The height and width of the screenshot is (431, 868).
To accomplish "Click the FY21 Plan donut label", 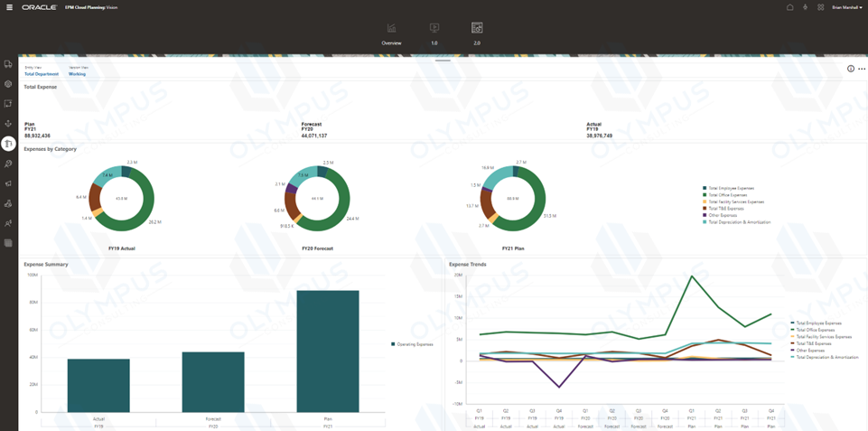I will coord(513,248).
